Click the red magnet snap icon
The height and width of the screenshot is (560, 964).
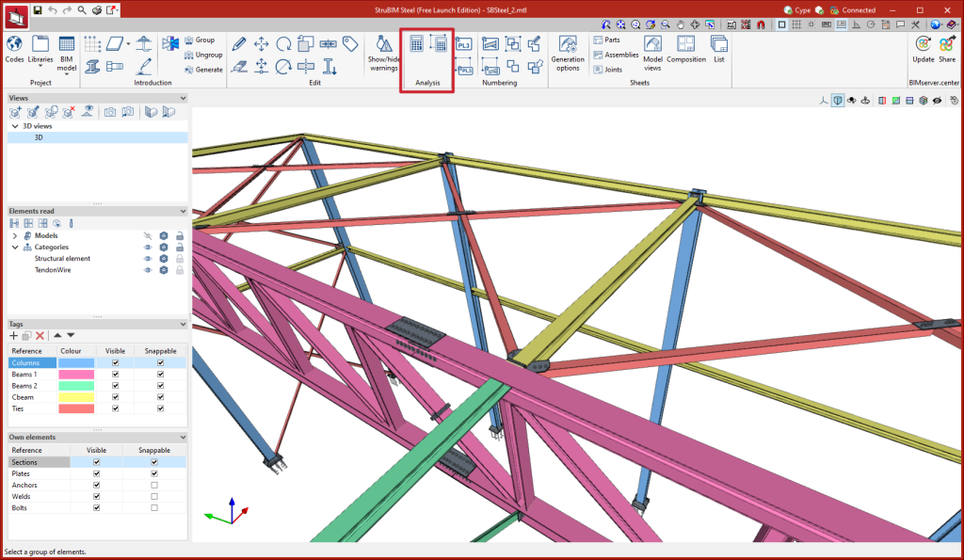[x=761, y=24]
